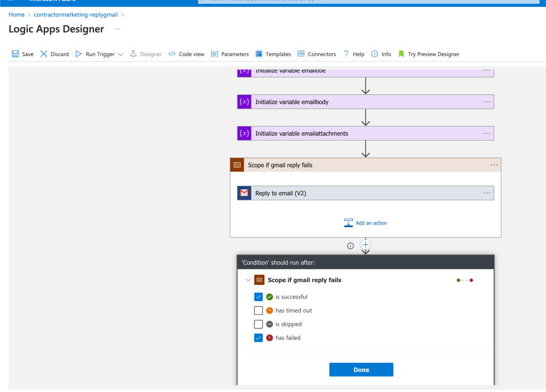Open Connectors from toolbar
This screenshot has height=392, width=546.
316,54
